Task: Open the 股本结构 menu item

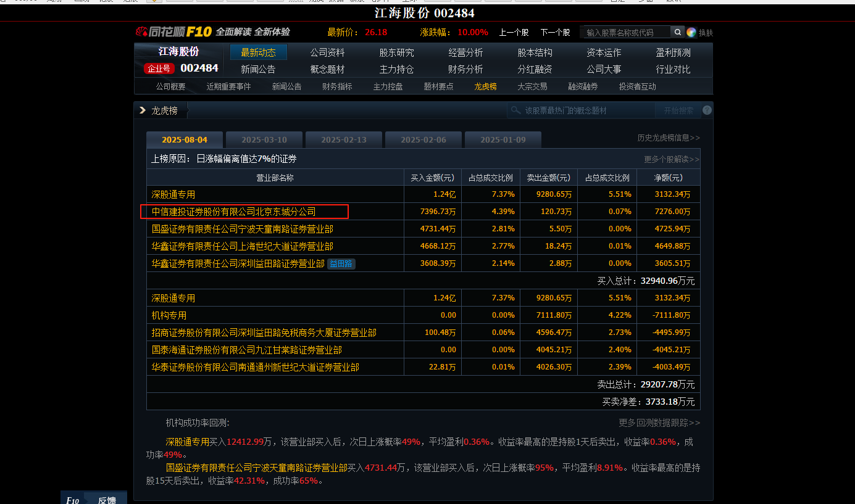Action: click(535, 52)
